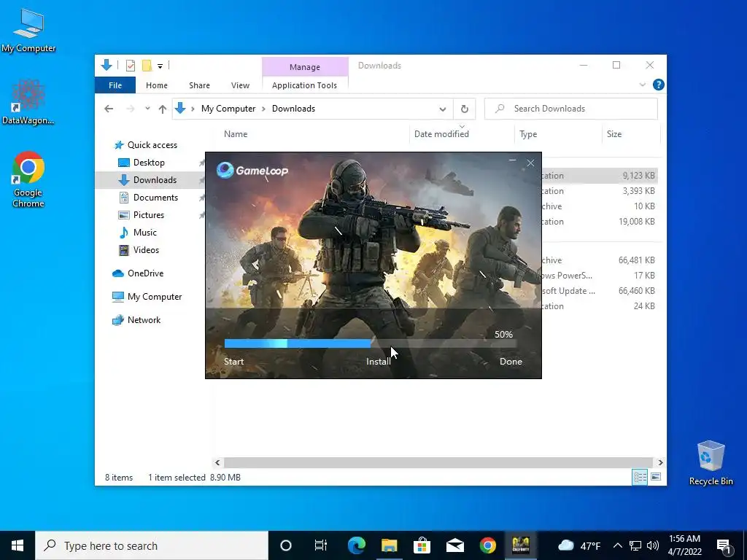Viewport: 747px width, 560px height.
Task: Collapse the ribbon chevron
Action: coord(642,85)
